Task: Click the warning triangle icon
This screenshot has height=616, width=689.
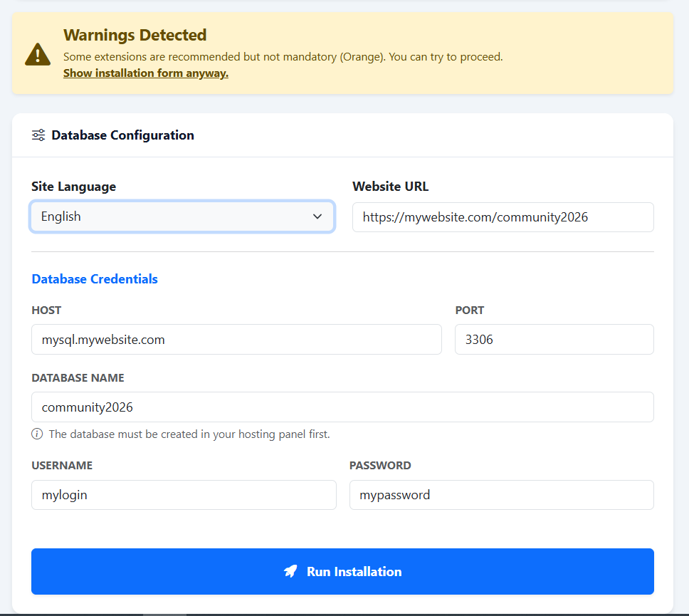Action: tap(38, 54)
